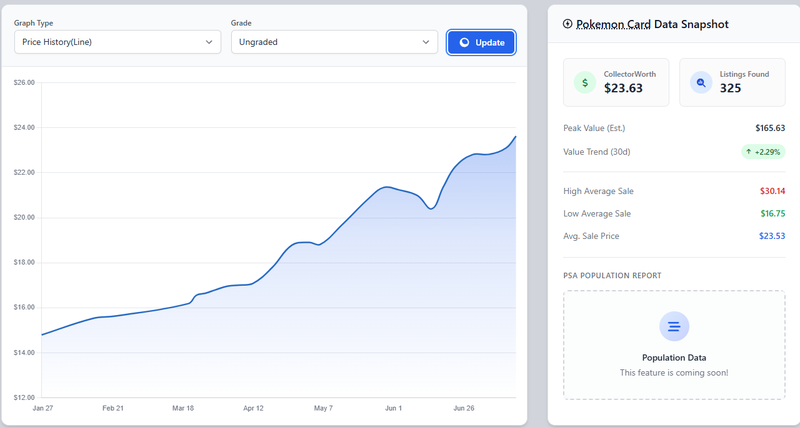Click the chart line peak at right end
Viewport: 800px width, 428px height.
tap(515, 137)
